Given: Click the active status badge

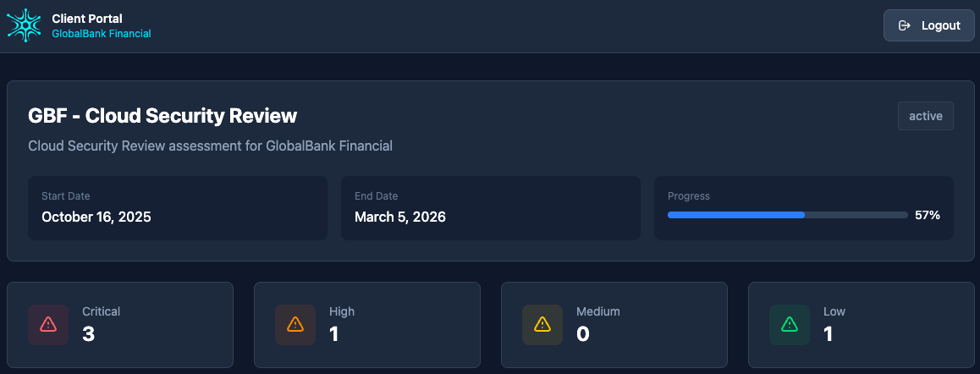Looking at the screenshot, I should [925, 116].
